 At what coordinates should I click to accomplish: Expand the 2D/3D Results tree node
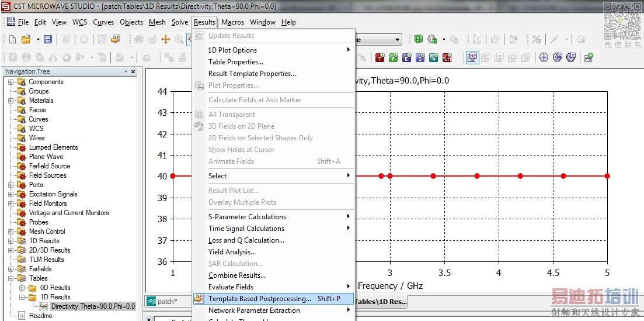(x=11, y=250)
